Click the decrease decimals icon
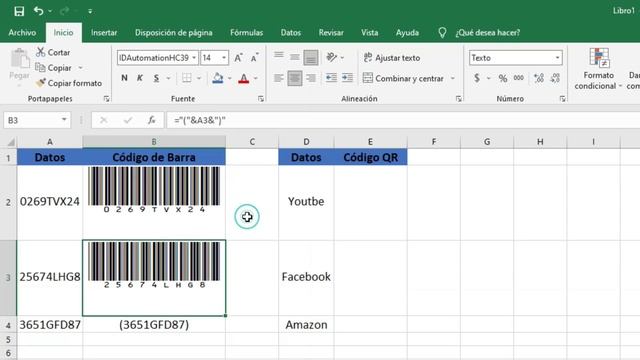 (x=555, y=78)
